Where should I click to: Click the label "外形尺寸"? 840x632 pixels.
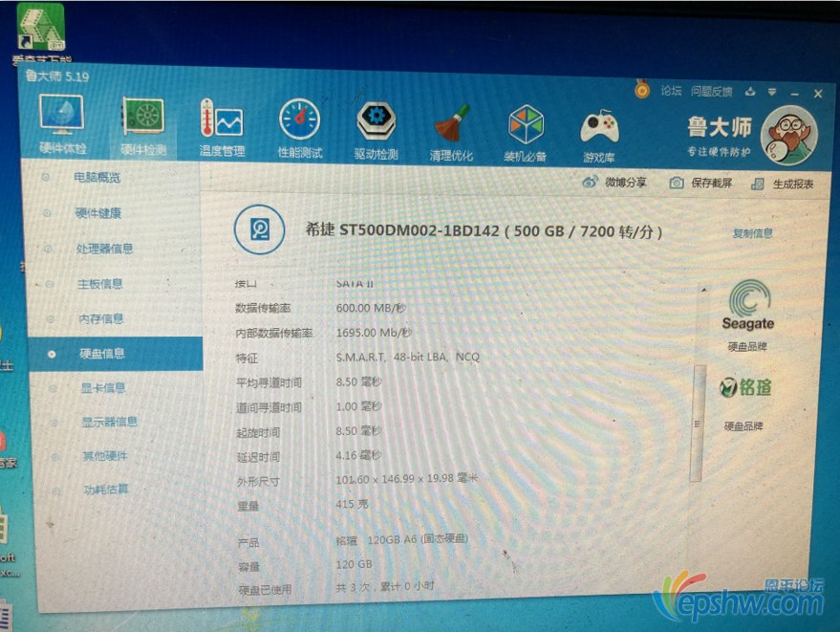(258, 482)
